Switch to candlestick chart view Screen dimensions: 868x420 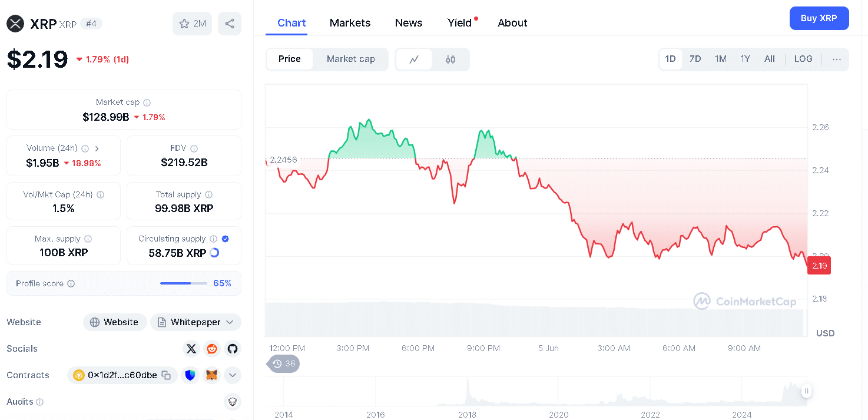point(450,59)
